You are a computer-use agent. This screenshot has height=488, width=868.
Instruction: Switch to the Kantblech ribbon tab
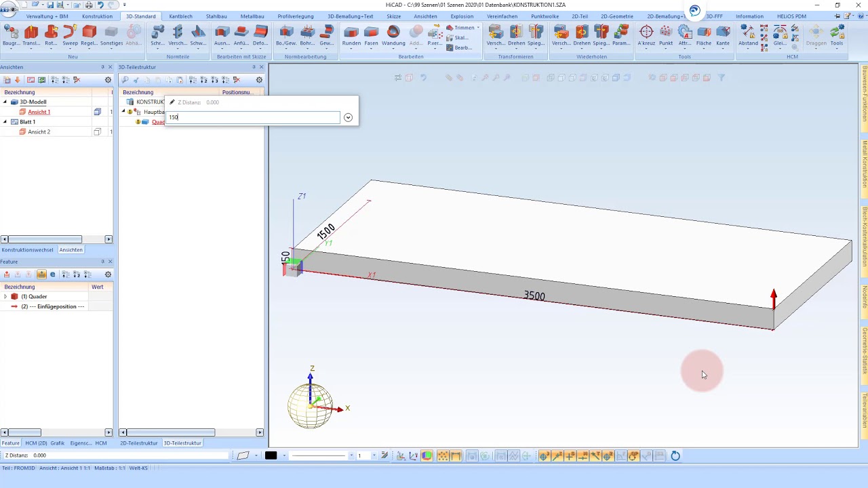180,16
